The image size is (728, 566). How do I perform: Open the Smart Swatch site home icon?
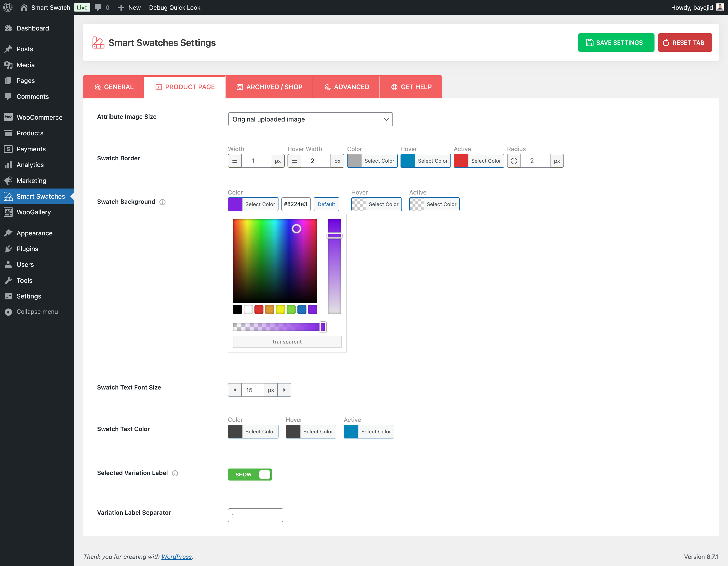(24, 7)
